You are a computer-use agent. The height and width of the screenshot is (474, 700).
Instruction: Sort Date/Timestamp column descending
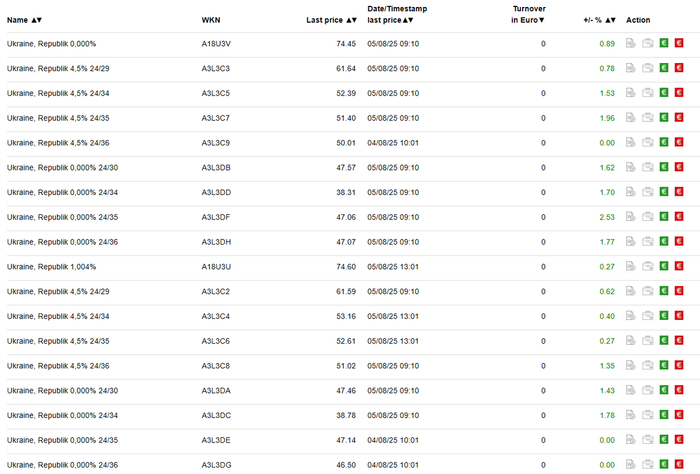coord(409,20)
